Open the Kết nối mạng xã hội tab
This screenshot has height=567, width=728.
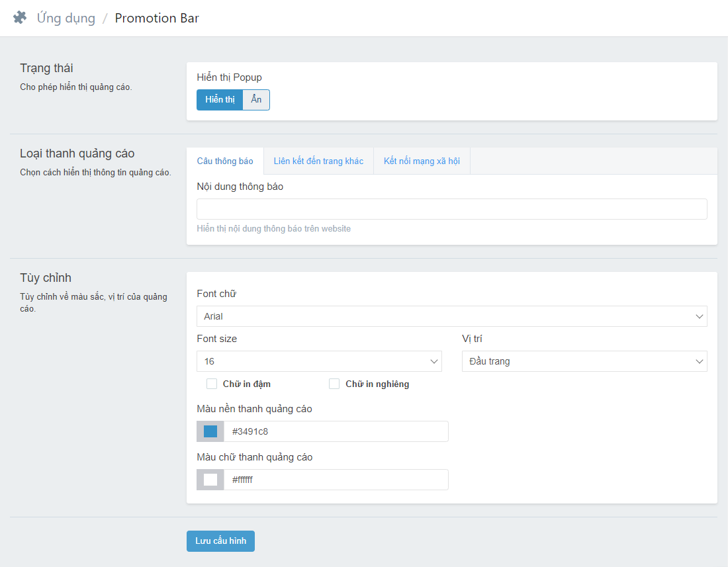422,161
